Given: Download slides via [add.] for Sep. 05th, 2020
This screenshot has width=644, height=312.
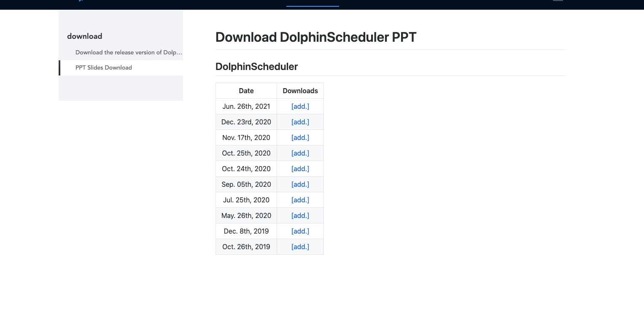Looking at the screenshot, I should tap(300, 184).
